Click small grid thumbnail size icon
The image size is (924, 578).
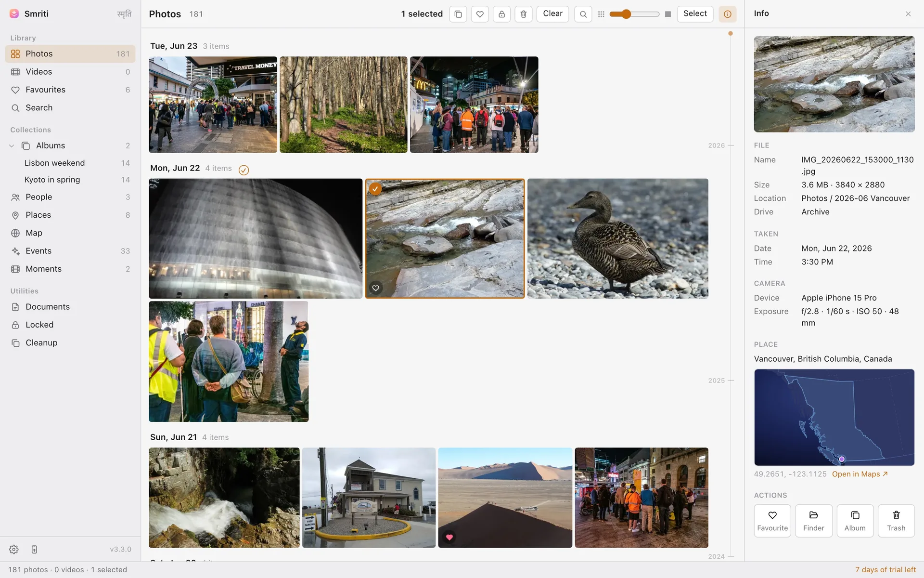[601, 14]
